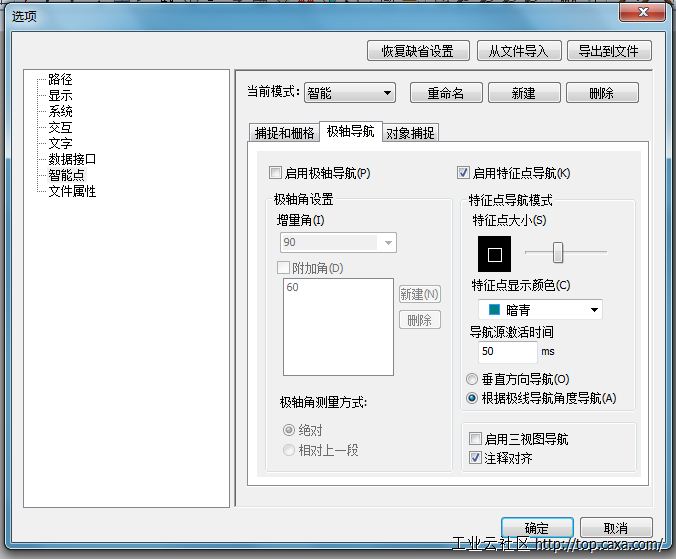The width and height of the screenshot is (676, 559).
Task: Click the 新建 mode button
Action: (524, 93)
